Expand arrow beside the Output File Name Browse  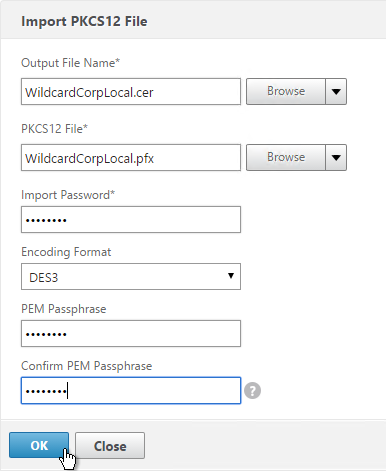(x=336, y=92)
